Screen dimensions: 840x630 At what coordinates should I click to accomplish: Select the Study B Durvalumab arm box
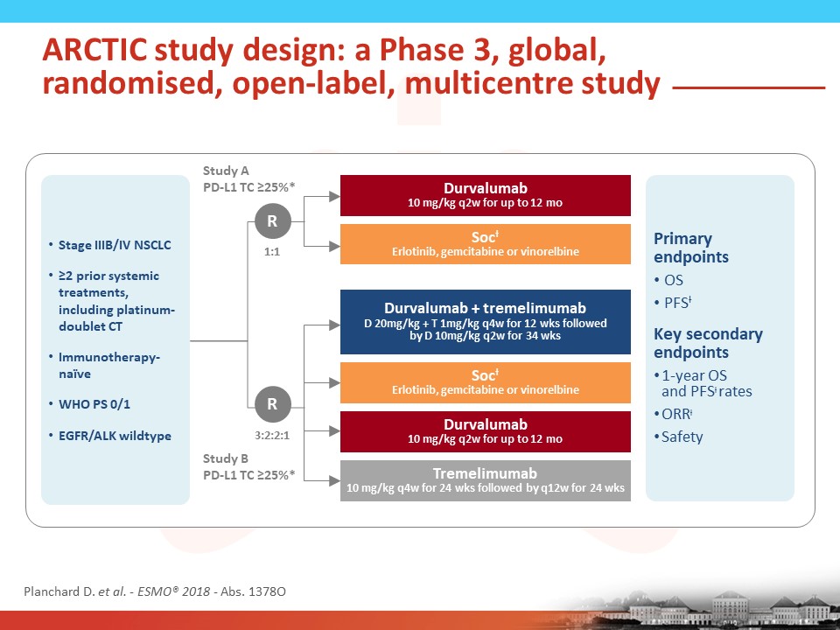click(x=486, y=431)
